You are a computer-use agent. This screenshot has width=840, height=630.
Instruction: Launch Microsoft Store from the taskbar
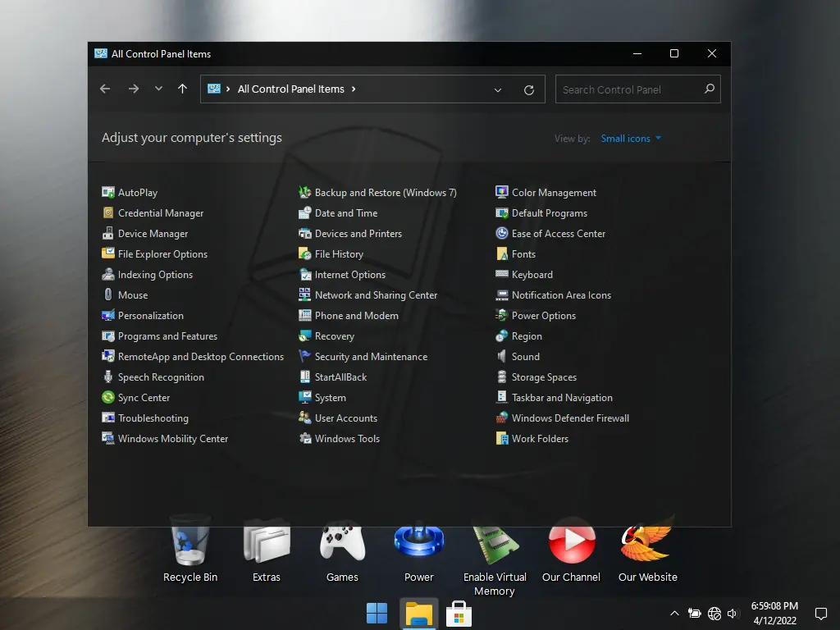(459, 614)
